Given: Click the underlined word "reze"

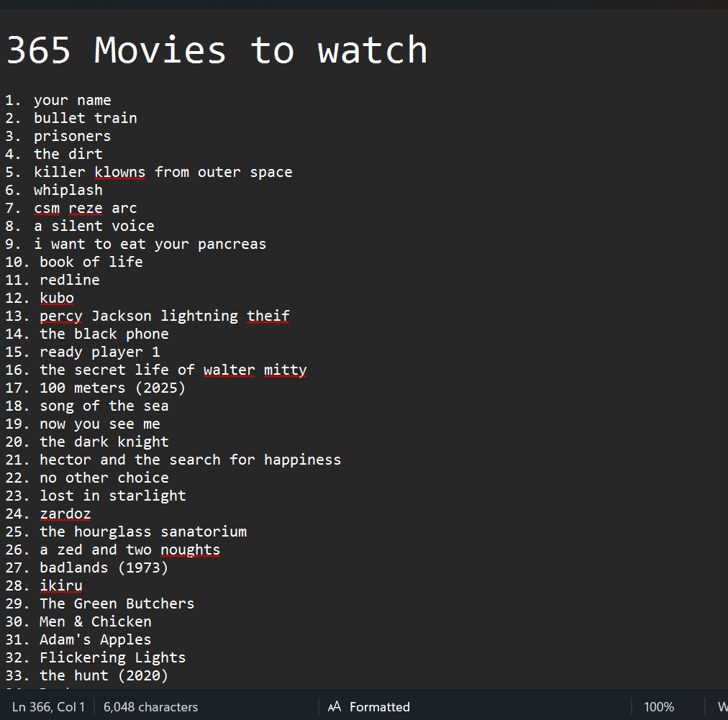Looking at the screenshot, I should point(86,208).
